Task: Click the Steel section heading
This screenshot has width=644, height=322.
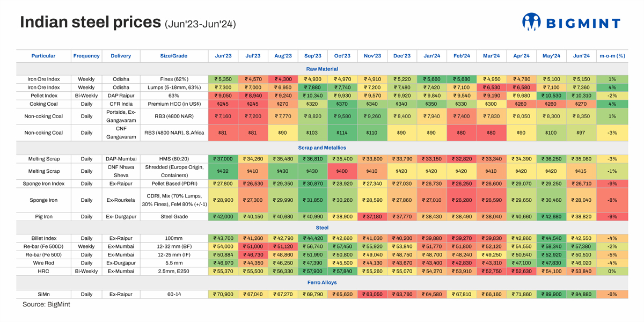Action: tap(322, 227)
